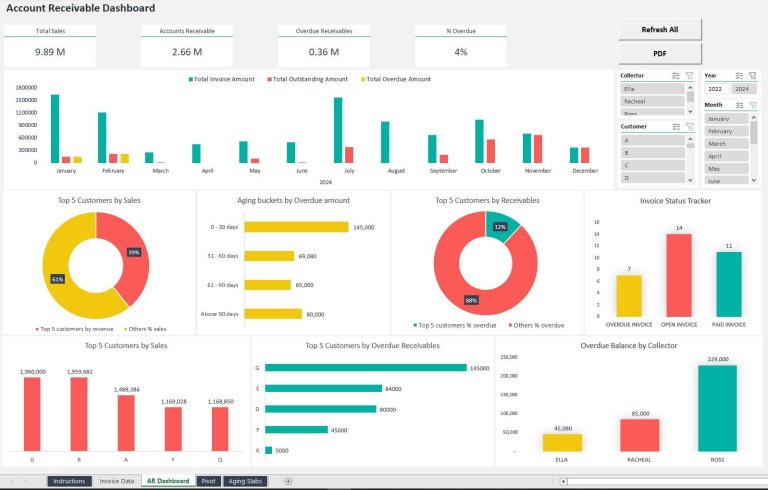Toggle multi-select on the Year slicer
The height and width of the screenshot is (490, 768).
pos(739,75)
